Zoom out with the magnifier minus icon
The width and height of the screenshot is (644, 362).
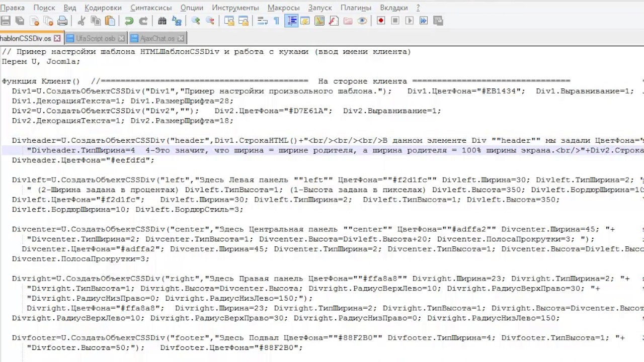[x=210, y=21]
